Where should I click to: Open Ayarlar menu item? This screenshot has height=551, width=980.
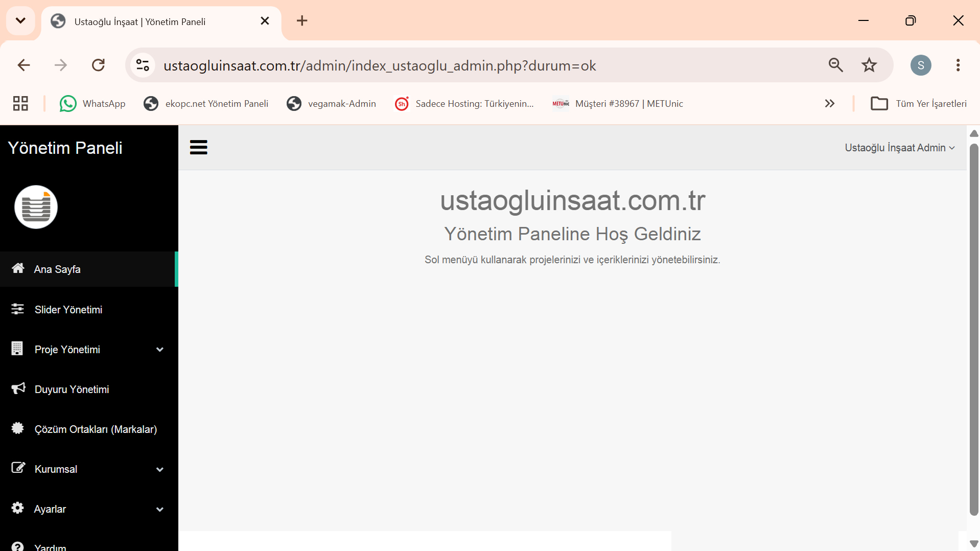pos(89,509)
